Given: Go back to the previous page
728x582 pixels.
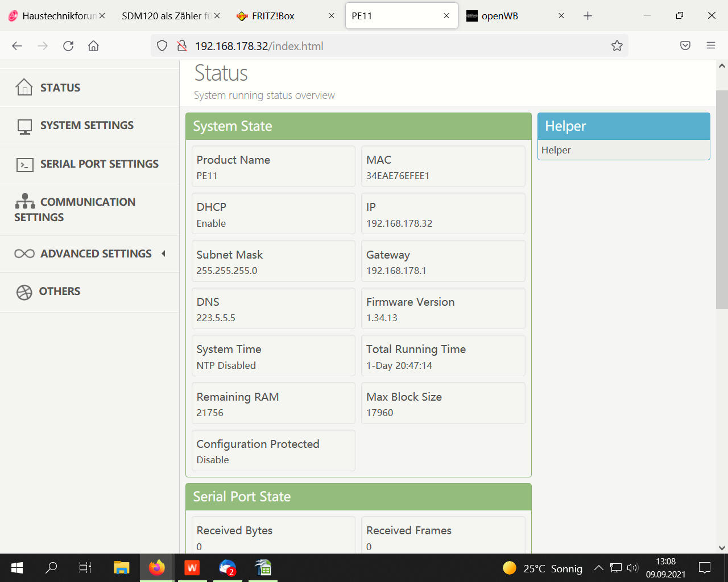Looking at the screenshot, I should pyautogui.click(x=17, y=46).
